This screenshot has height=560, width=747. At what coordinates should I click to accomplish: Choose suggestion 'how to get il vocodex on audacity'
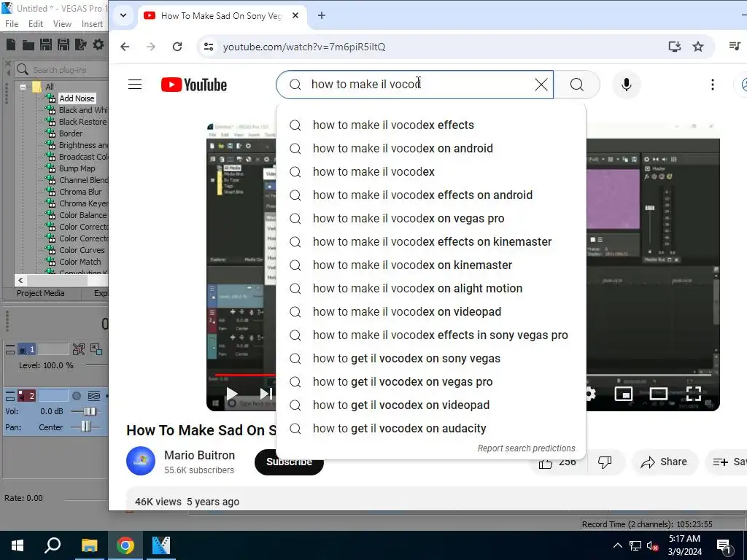(x=430, y=428)
